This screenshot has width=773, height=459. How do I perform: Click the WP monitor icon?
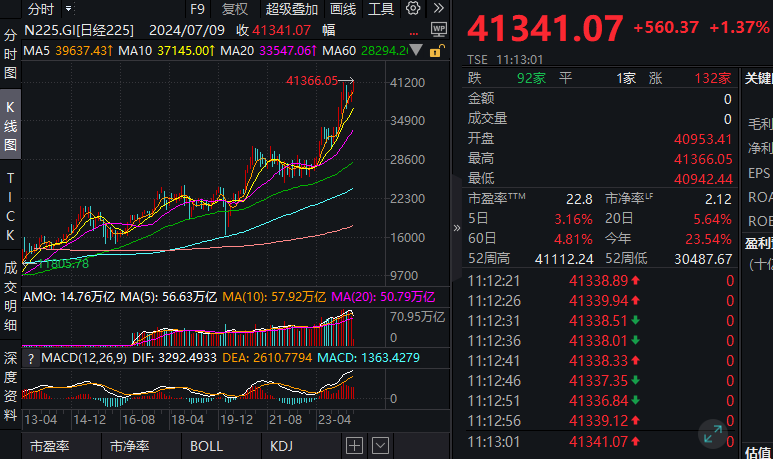pos(438,31)
